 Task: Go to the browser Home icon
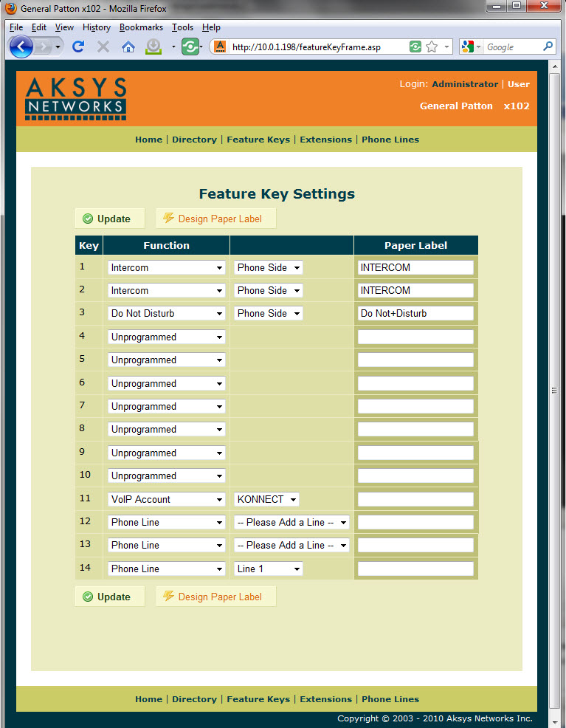(x=128, y=47)
